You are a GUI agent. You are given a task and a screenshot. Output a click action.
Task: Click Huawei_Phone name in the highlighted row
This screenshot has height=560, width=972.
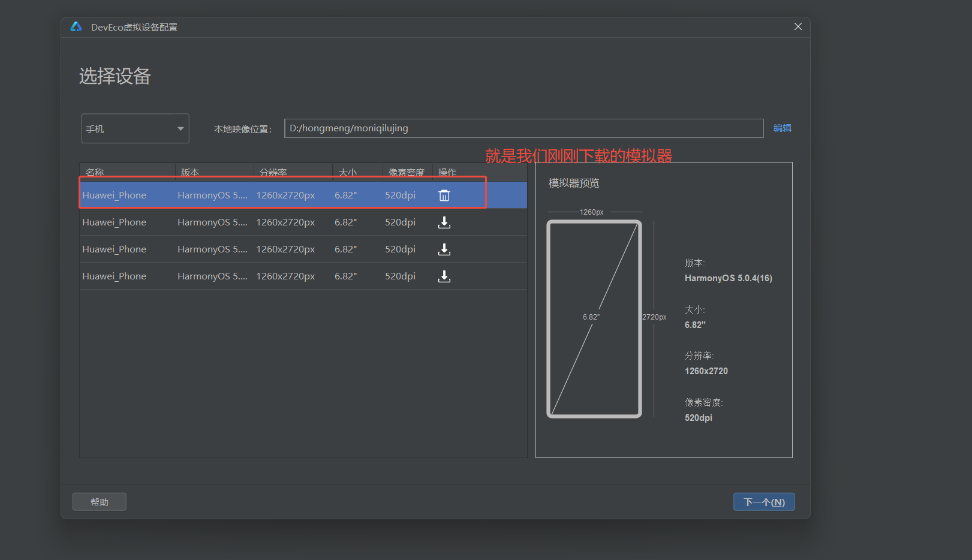(x=115, y=195)
